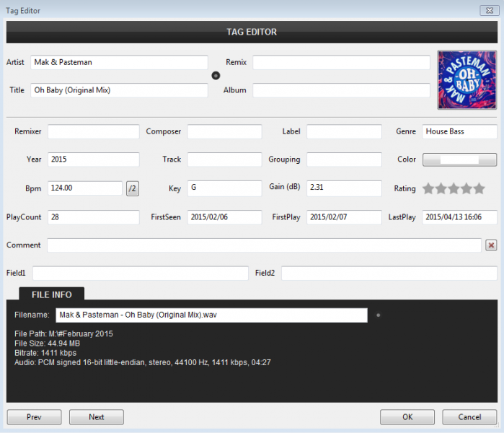504x433 pixels.
Task: Cancel the tag edits
Action: (x=469, y=417)
